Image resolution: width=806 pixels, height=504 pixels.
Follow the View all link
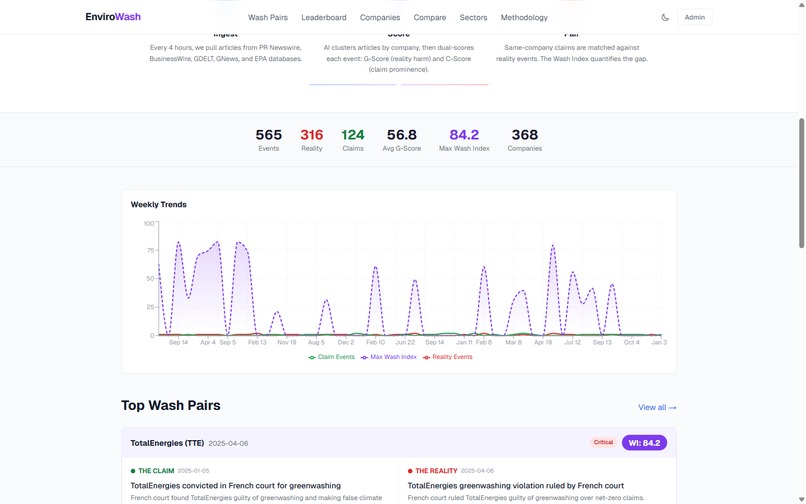657,407
